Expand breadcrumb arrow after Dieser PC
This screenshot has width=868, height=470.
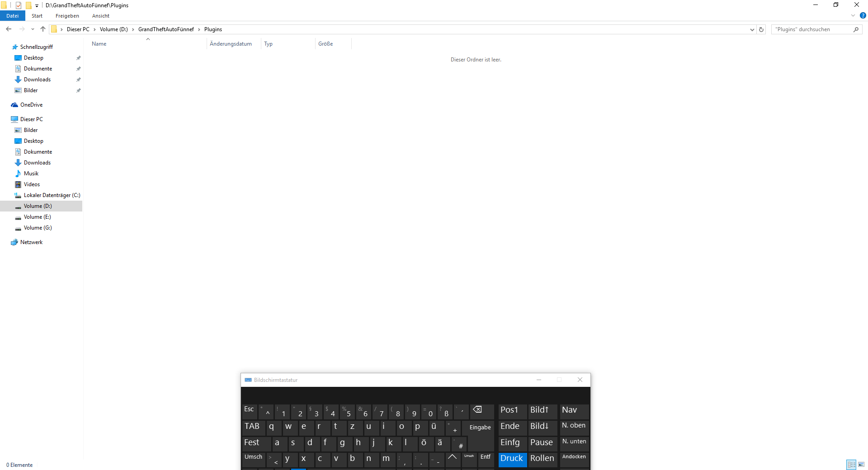[94, 29]
